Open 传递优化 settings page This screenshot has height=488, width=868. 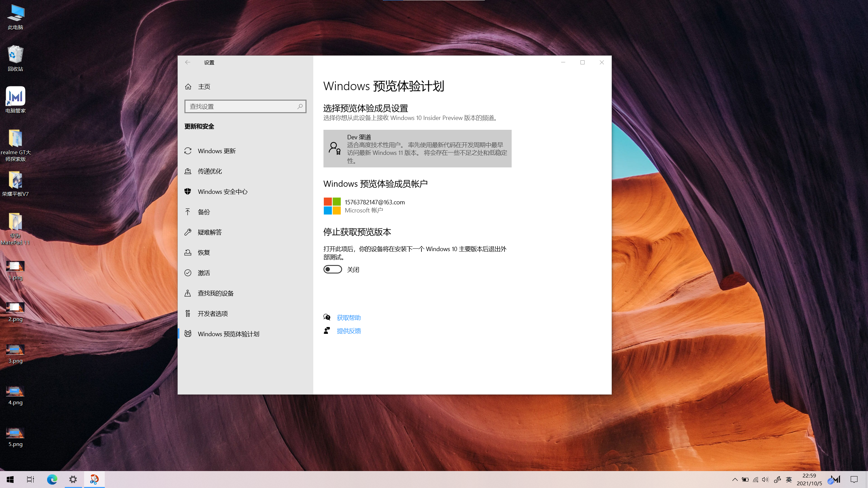(245, 171)
